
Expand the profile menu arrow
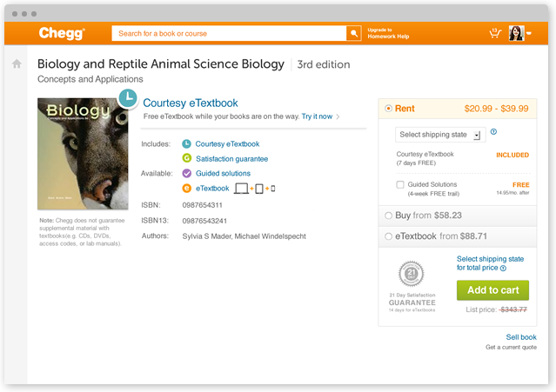pos(529,33)
